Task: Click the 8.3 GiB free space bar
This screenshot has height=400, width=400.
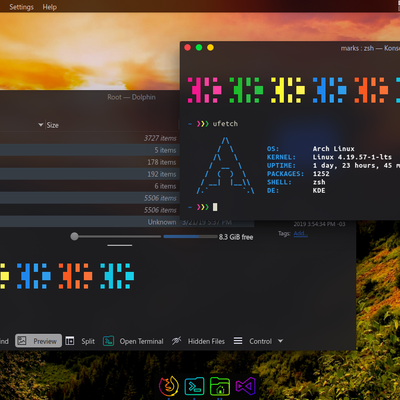Action: (190, 237)
